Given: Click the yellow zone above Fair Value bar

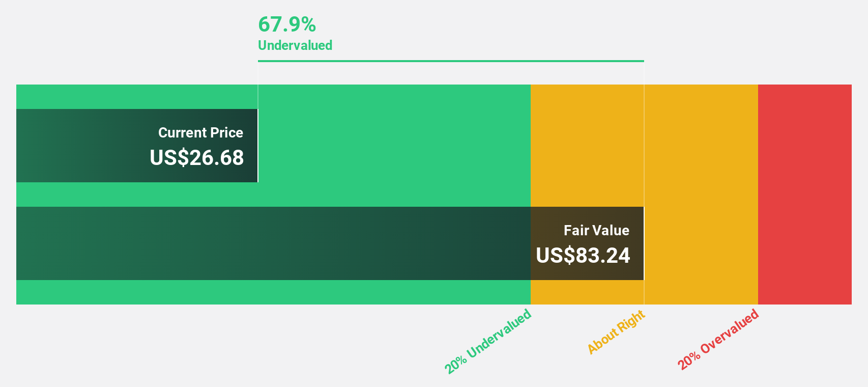Looking at the screenshot, I should (x=587, y=146).
